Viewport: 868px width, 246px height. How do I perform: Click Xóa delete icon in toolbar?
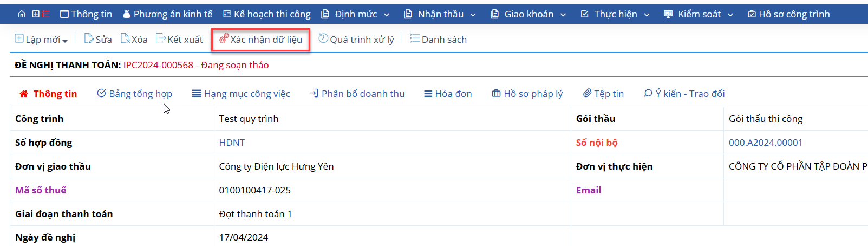click(125, 38)
